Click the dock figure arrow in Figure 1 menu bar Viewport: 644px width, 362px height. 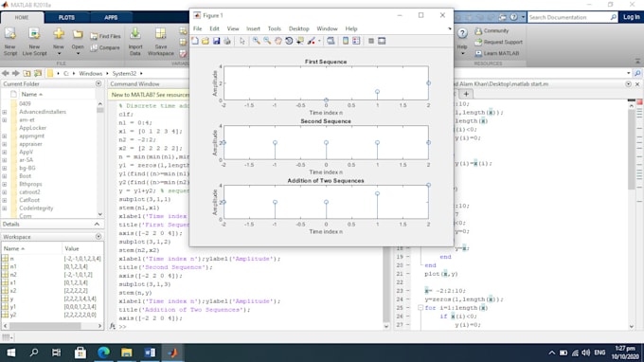click(x=449, y=28)
